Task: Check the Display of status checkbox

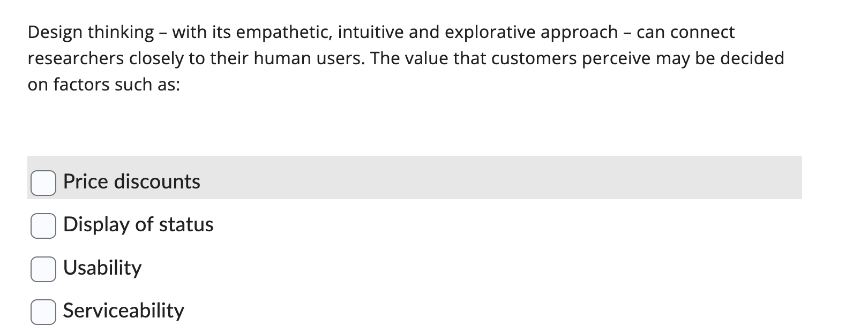Action: [44, 225]
